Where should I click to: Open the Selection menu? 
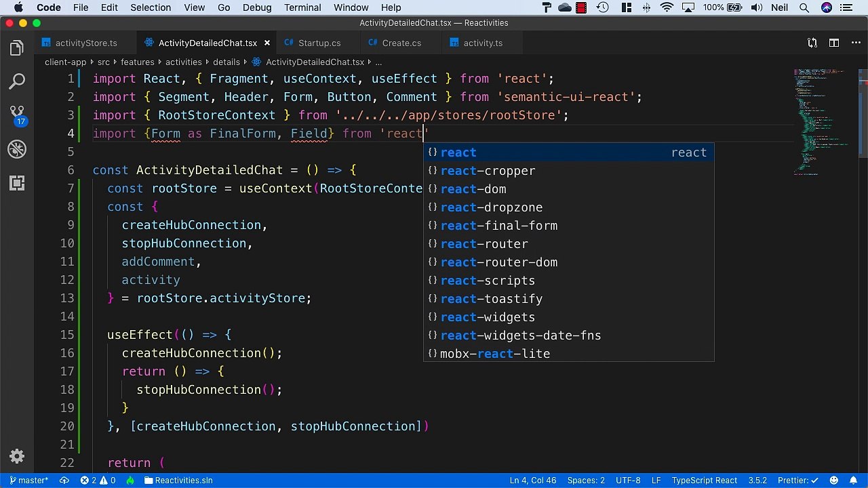pyautogui.click(x=151, y=7)
